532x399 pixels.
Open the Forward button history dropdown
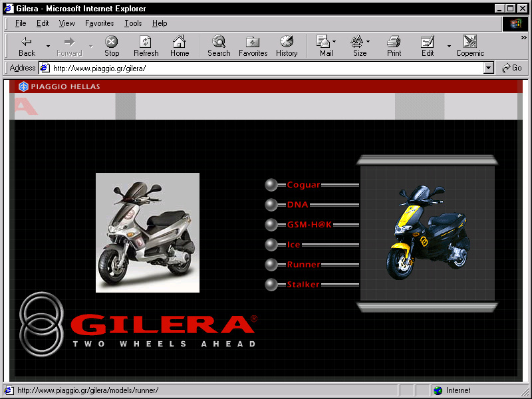[x=91, y=46]
